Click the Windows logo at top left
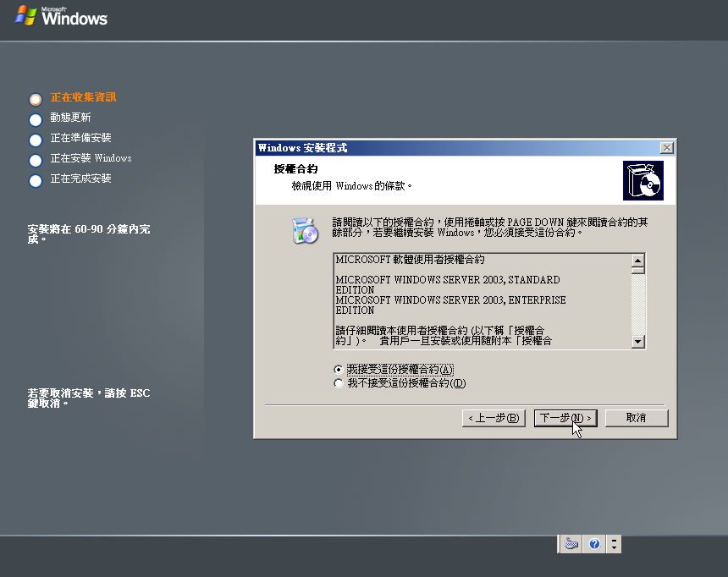 click(61, 16)
